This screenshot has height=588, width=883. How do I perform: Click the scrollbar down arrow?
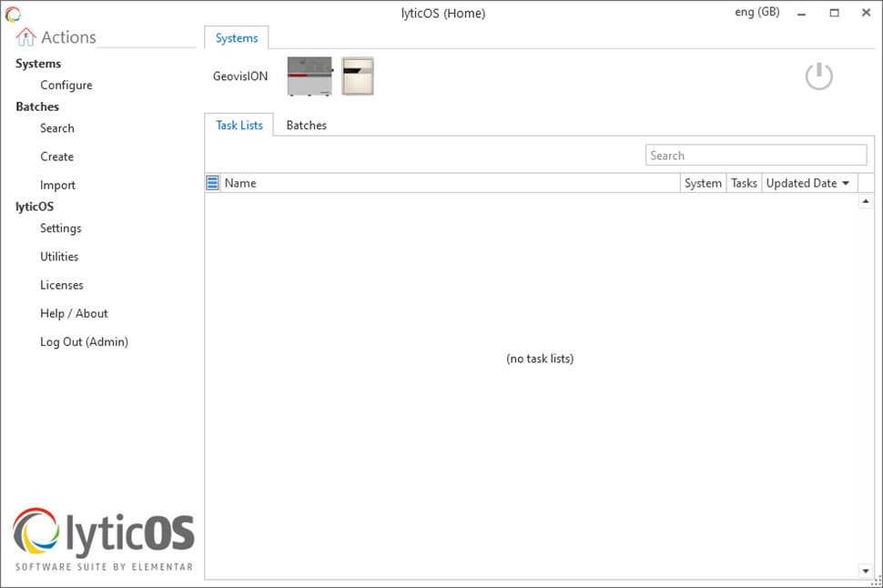[866, 571]
